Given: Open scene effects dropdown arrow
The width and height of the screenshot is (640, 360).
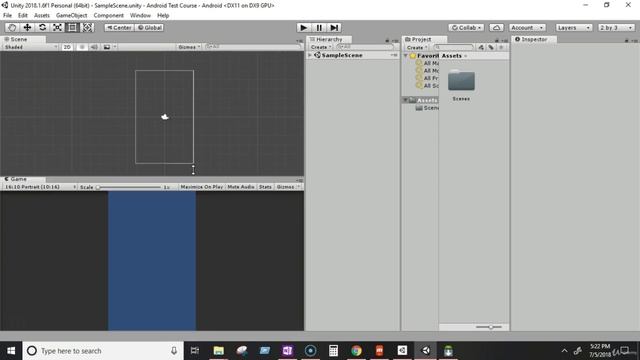Looking at the screenshot, I should (x=115, y=47).
